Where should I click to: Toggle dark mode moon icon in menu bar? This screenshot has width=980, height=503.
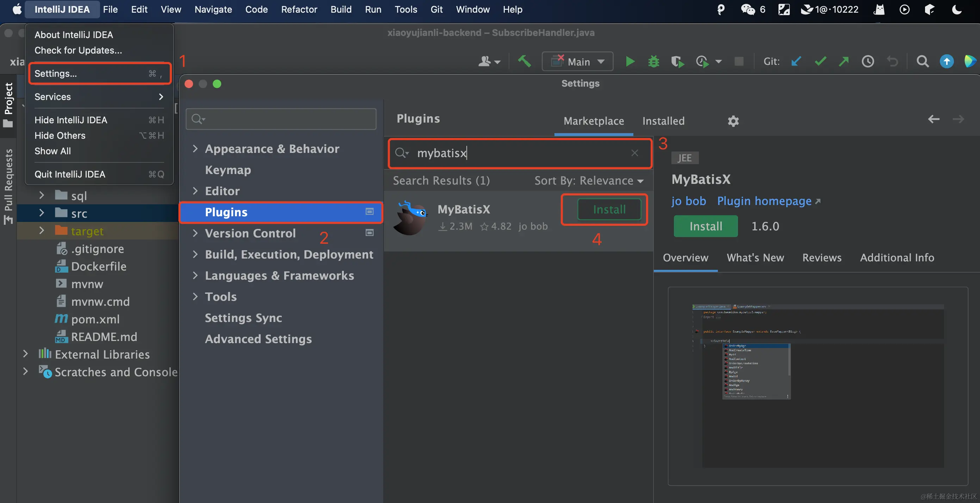[x=956, y=9]
